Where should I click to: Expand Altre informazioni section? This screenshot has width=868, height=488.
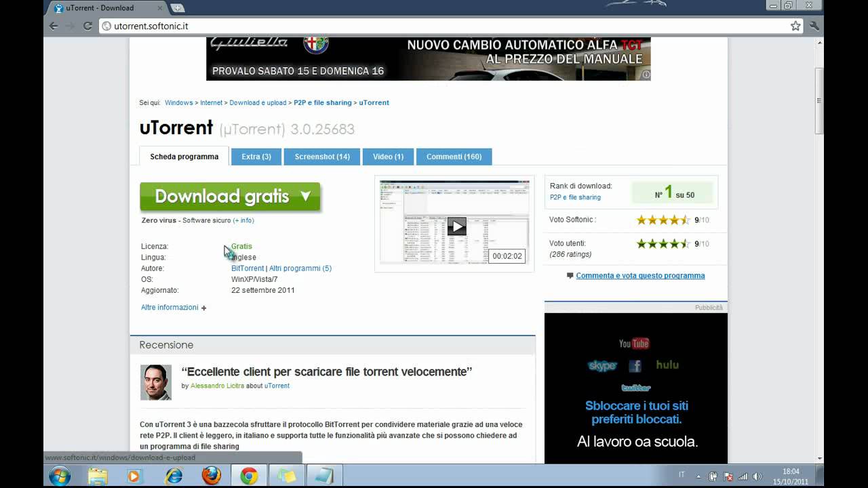pos(174,308)
